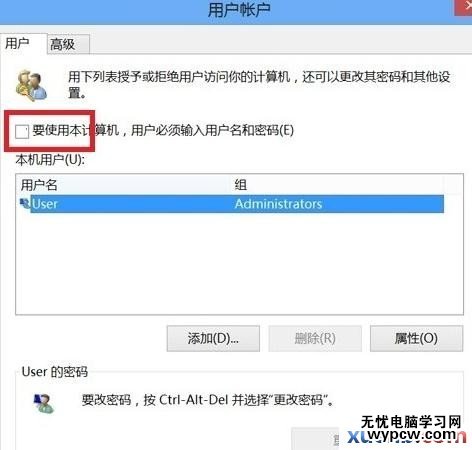Sort the list by the 组 column header
Screen dimensions: 472x450
[x=337, y=184]
